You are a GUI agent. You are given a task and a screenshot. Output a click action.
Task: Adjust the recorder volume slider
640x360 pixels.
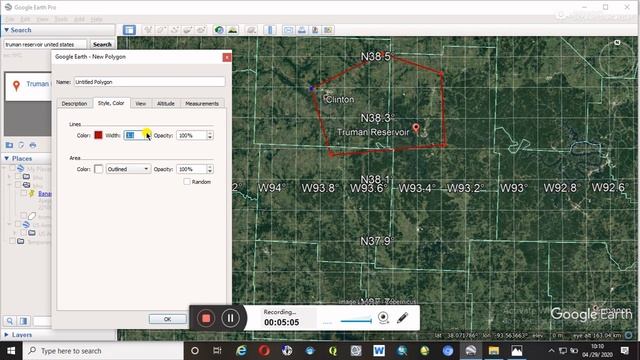click(356, 321)
